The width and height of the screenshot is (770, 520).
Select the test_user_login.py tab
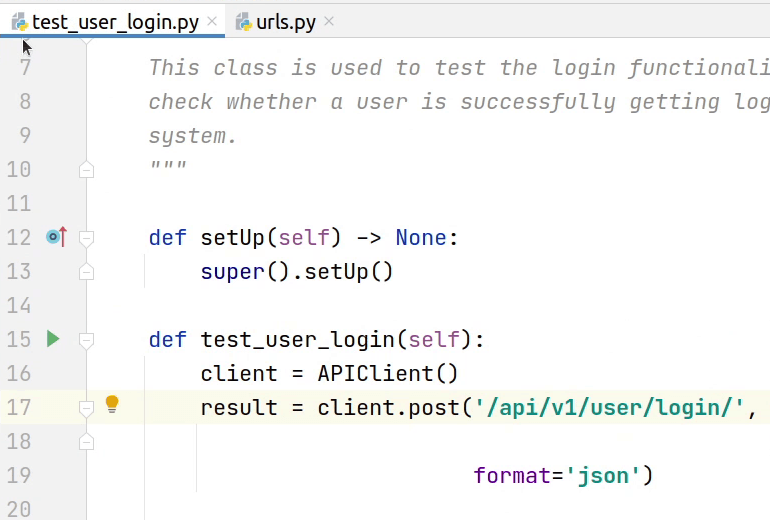(x=115, y=22)
